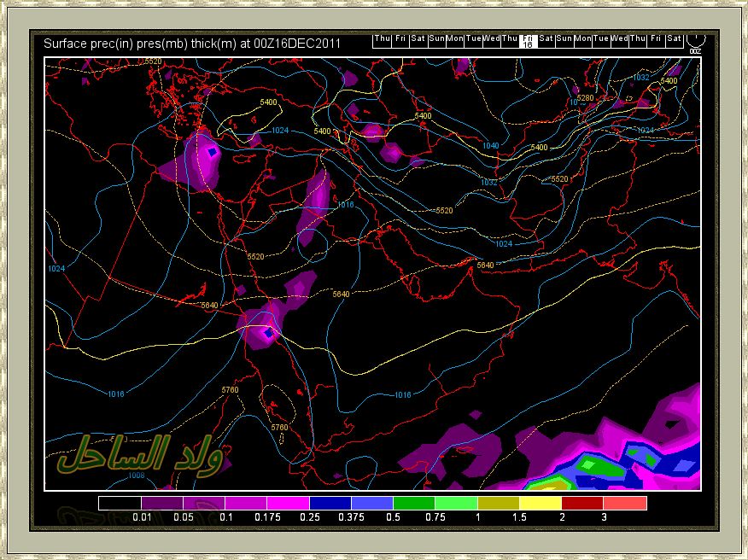This screenshot has width=748, height=560.
Task: Click the legend value '0.01'
Action: 142,517
